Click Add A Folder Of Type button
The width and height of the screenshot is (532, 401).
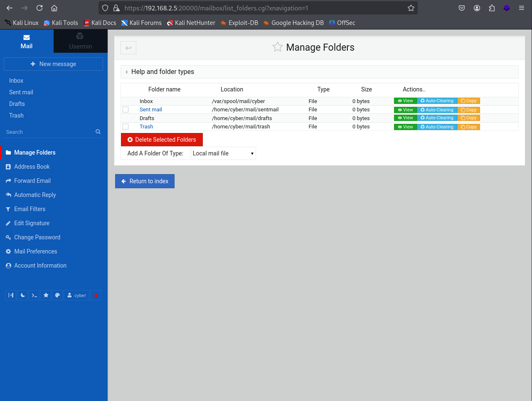point(155,153)
